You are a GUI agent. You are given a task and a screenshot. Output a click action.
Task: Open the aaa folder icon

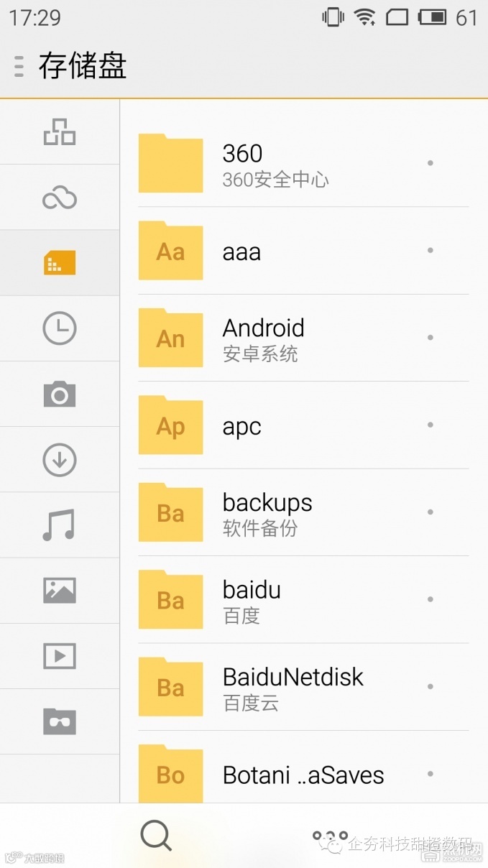click(x=170, y=250)
